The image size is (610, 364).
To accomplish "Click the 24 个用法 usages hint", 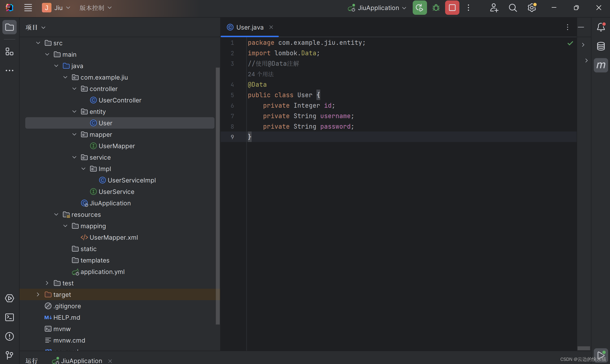I will (260, 74).
